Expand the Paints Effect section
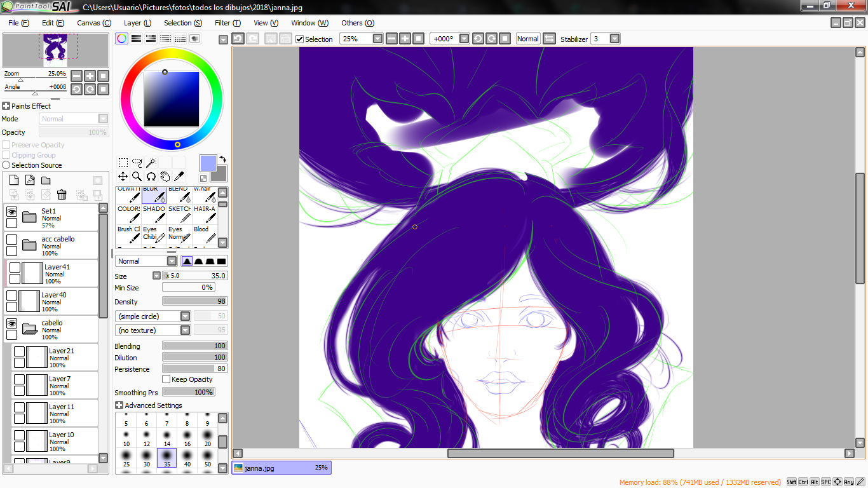 (x=6, y=106)
